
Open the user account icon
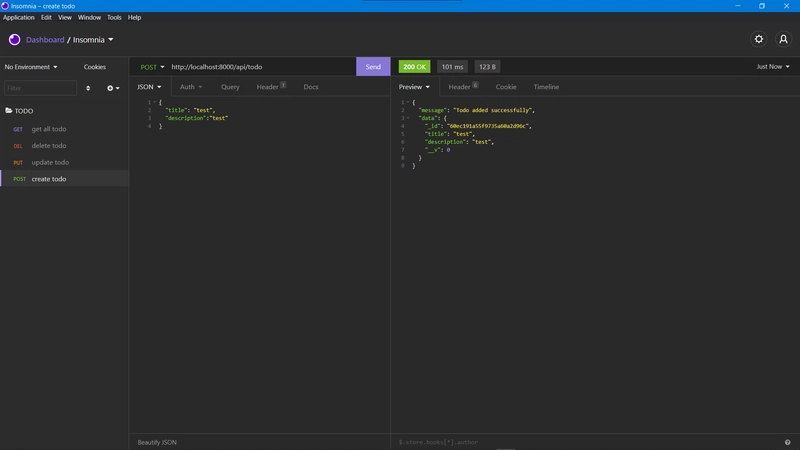click(783, 39)
